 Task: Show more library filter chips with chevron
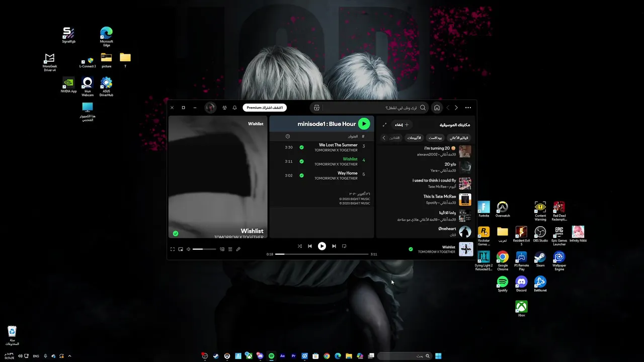384,138
